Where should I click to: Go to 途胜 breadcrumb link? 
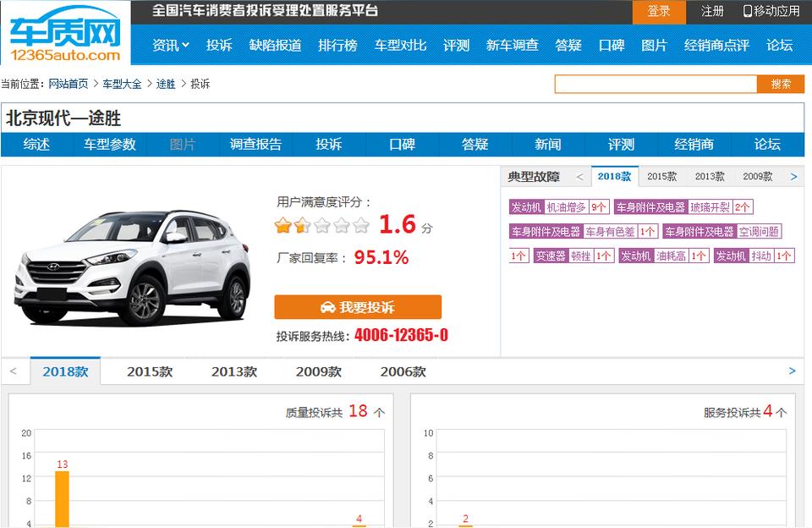click(x=166, y=84)
